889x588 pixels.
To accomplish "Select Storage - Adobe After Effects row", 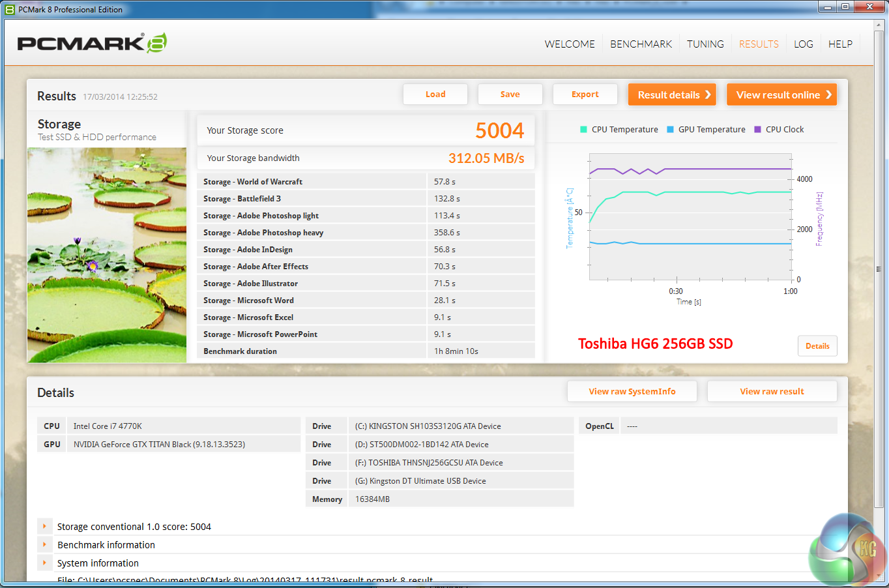I will pos(366,267).
